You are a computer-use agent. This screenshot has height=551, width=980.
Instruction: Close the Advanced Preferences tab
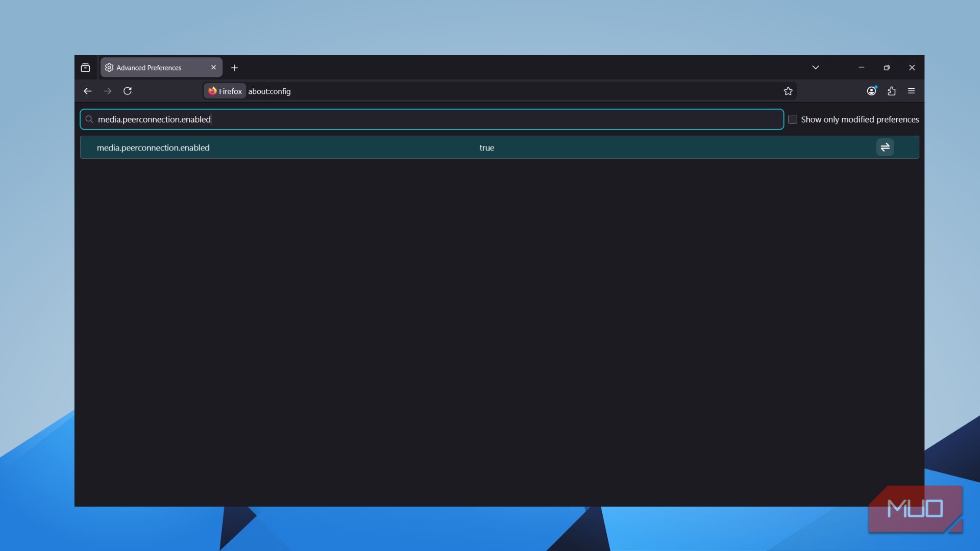tap(213, 67)
